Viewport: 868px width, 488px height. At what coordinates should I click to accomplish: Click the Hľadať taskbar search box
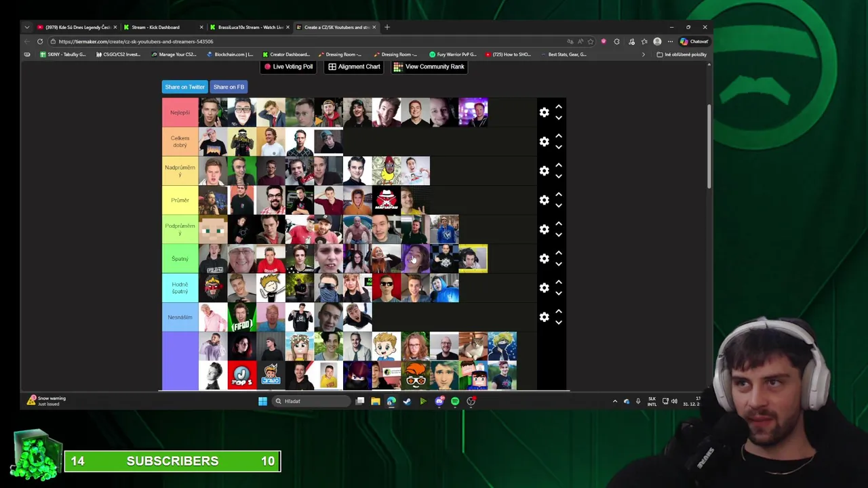point(311,401)
